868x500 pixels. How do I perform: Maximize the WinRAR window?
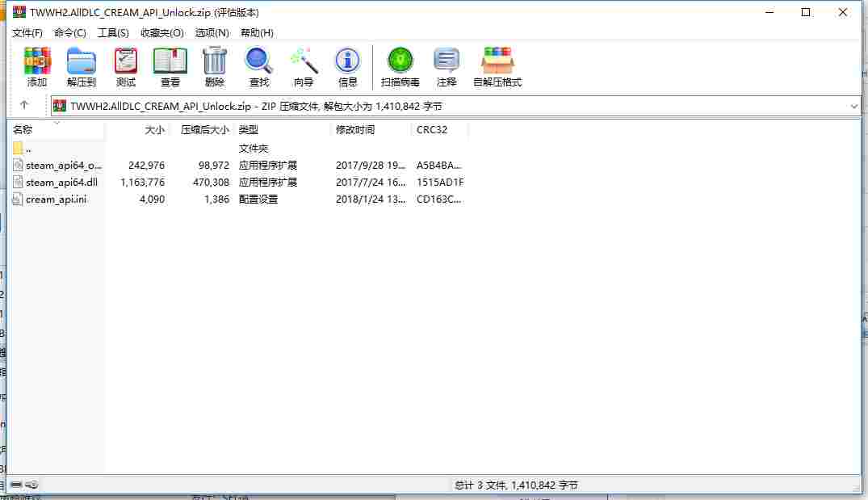806,12
